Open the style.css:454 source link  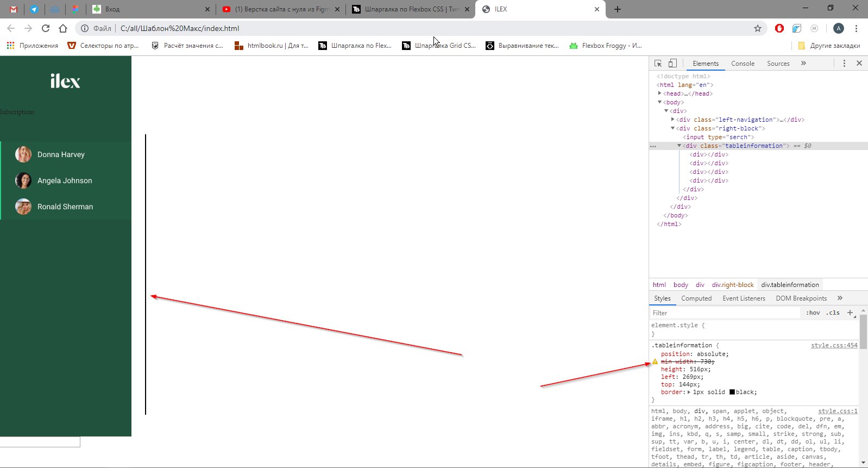(x=834, y=345)
